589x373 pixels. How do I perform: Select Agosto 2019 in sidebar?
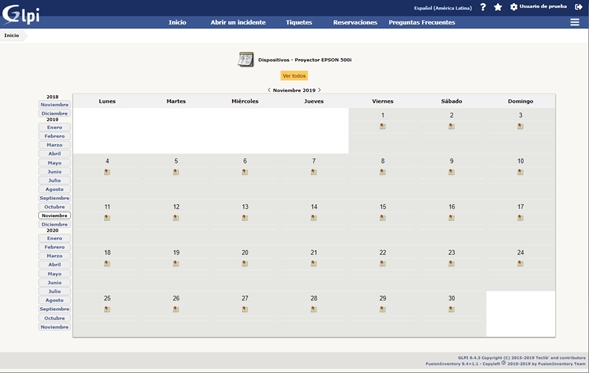coord(54,189)
